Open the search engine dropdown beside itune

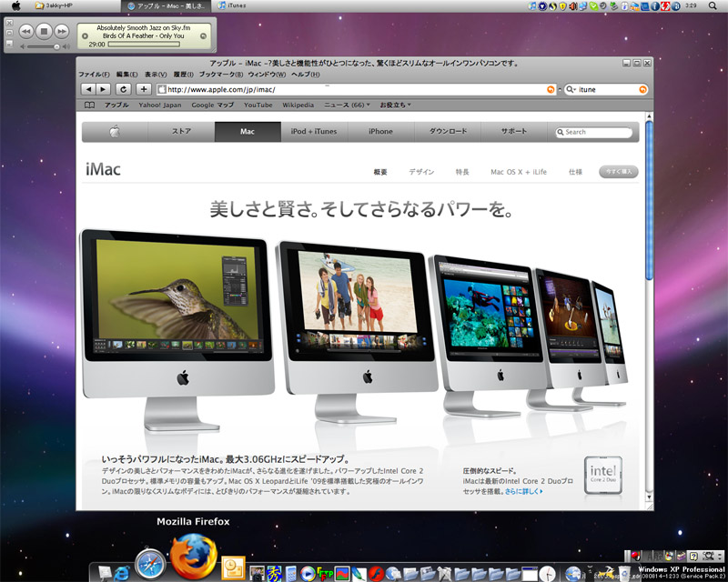(570, 89)
